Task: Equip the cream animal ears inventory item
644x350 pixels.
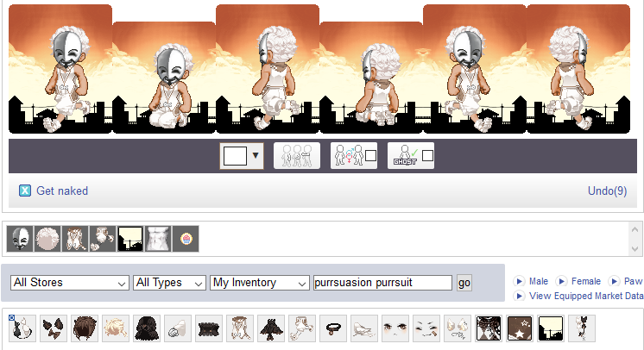Action: tap(458, 328)
